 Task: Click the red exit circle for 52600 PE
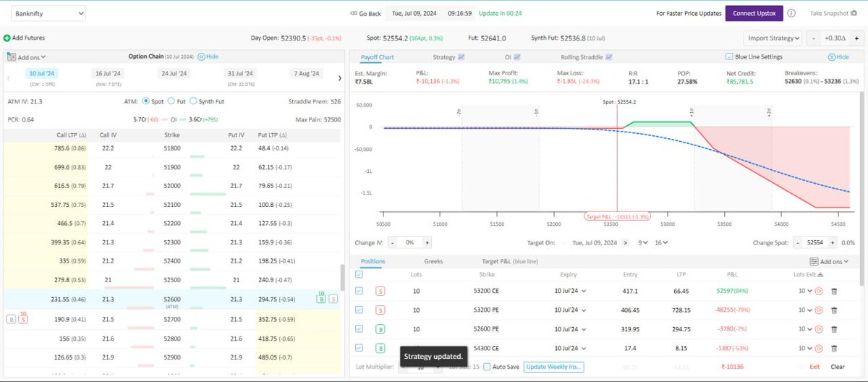point(819,329)
